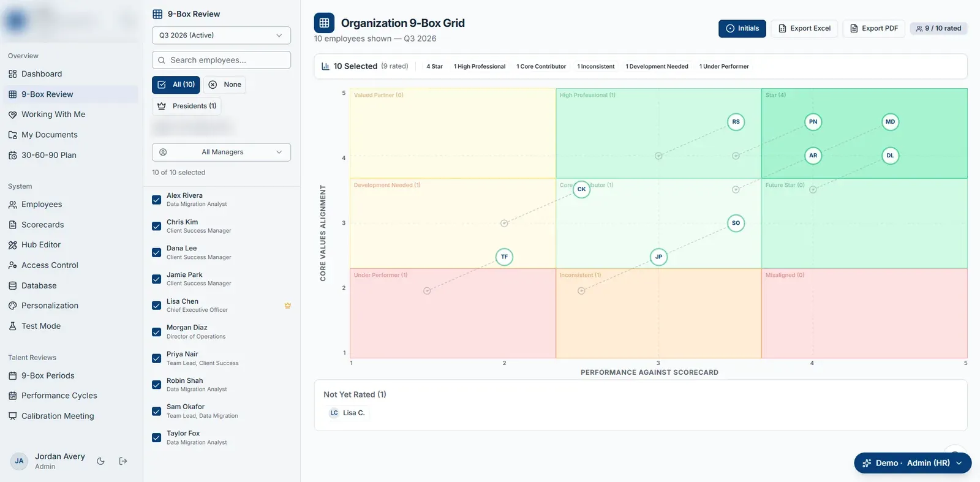Image resolution: width=980 pixels, height=482 pixels.
Task: Click the SO marker in Core Contributor box
Action: click(x=736, y=223)
